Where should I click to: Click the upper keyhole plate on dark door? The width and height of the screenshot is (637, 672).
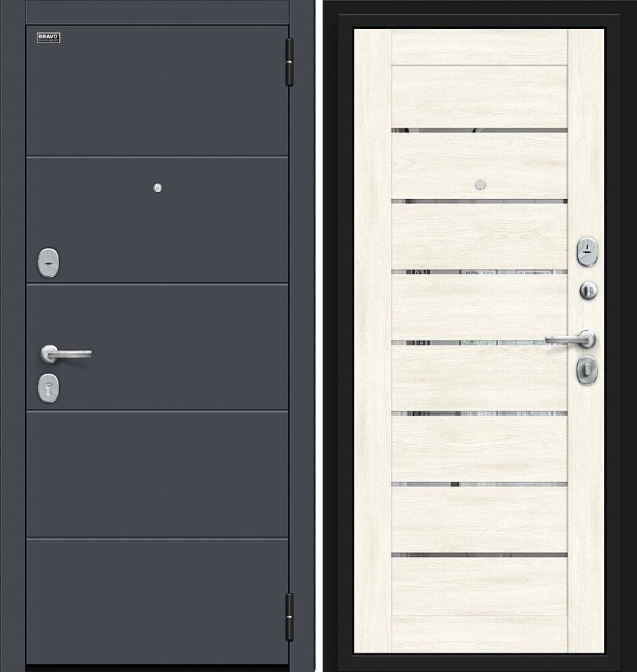click(x=48, y=262)
